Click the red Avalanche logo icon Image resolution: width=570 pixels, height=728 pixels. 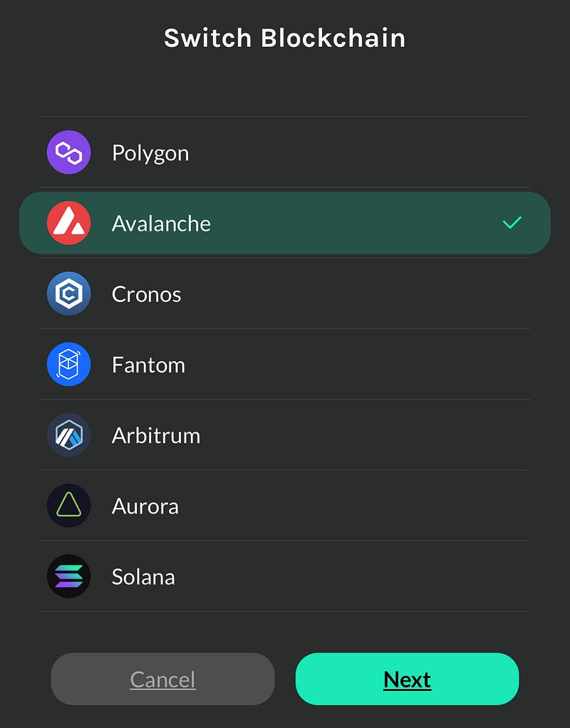(x=68, y=223)
